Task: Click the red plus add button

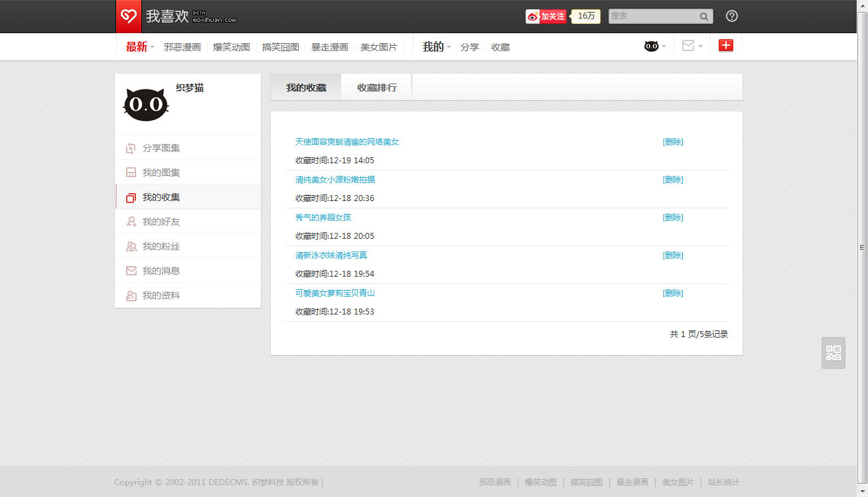Action: 726,46
